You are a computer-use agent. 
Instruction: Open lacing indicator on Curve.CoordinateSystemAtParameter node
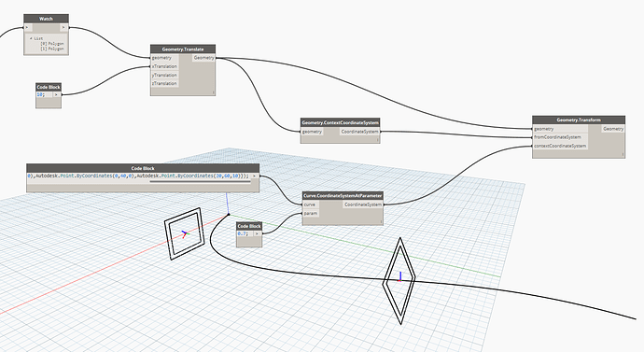[x=381, y=222]
